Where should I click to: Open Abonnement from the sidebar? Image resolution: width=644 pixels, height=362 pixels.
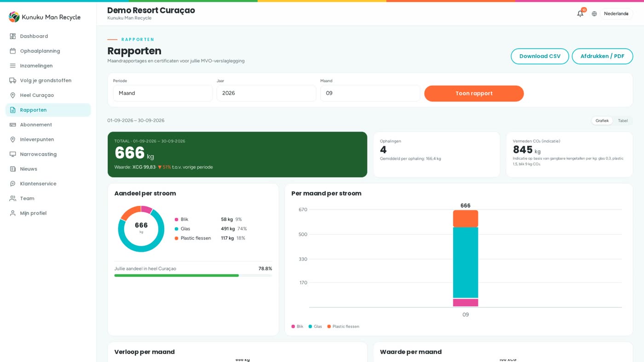click(x=48, y=124)
